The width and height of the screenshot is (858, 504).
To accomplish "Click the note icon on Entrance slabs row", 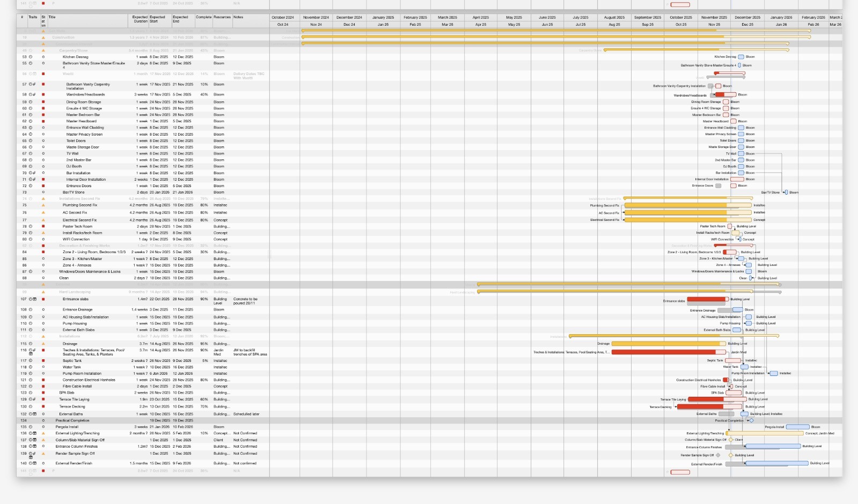I will [35, 299].
